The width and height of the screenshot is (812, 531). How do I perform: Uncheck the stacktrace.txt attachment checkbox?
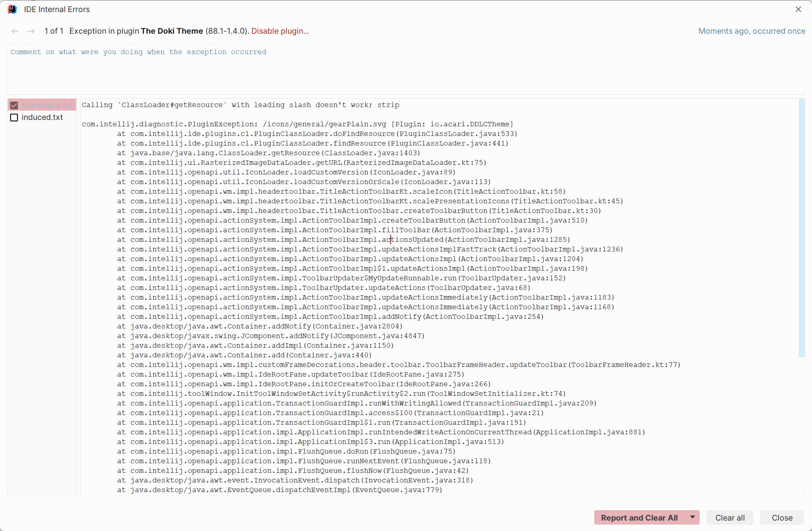coord(14,105)
